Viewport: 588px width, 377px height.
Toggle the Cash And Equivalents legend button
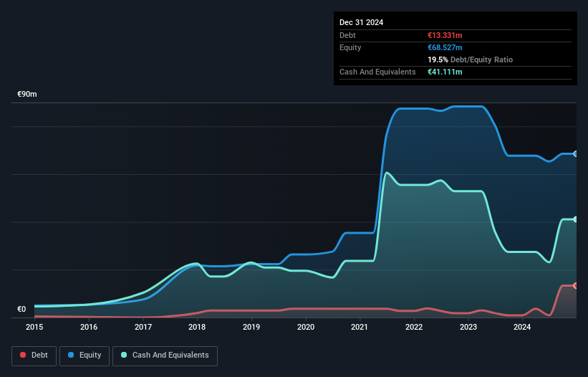165,355
